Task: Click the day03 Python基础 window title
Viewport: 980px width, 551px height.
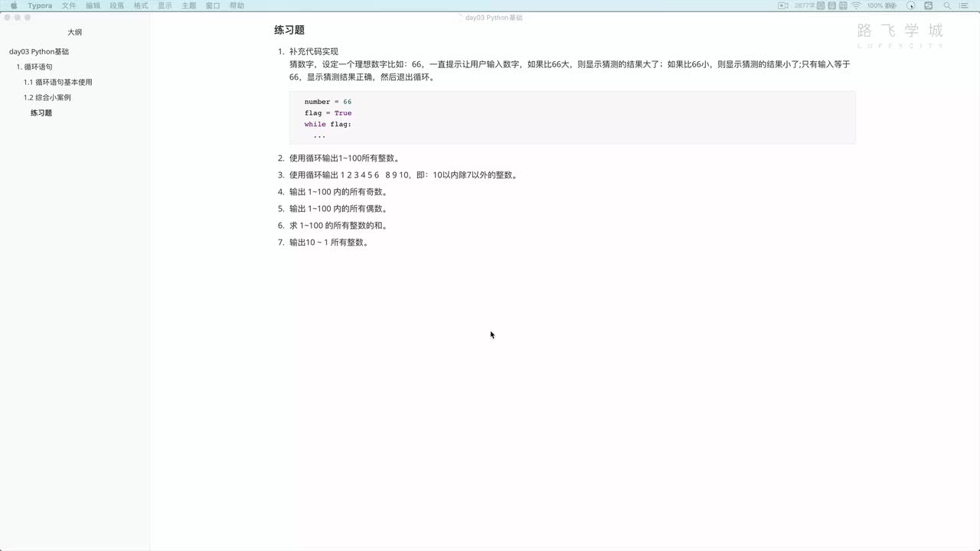Action: click(x=494, y=17)
